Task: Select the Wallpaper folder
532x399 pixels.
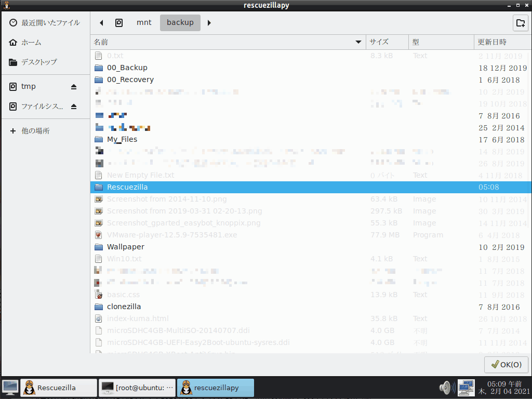Action: coord(311,247)
